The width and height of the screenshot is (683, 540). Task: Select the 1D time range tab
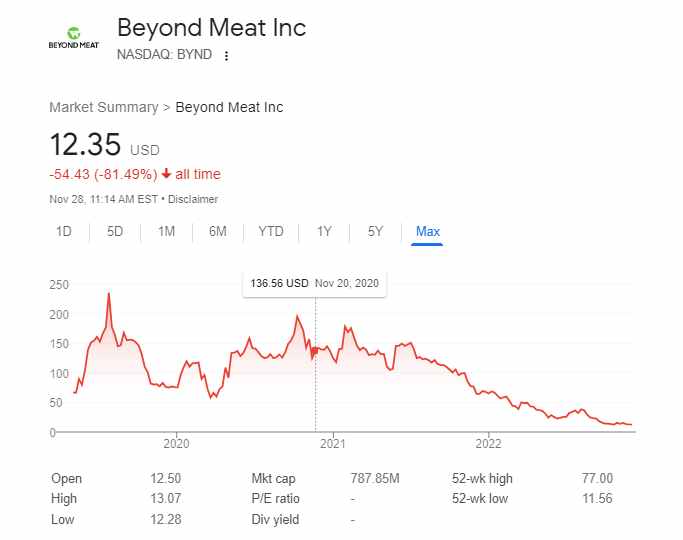tap(64, 232)
